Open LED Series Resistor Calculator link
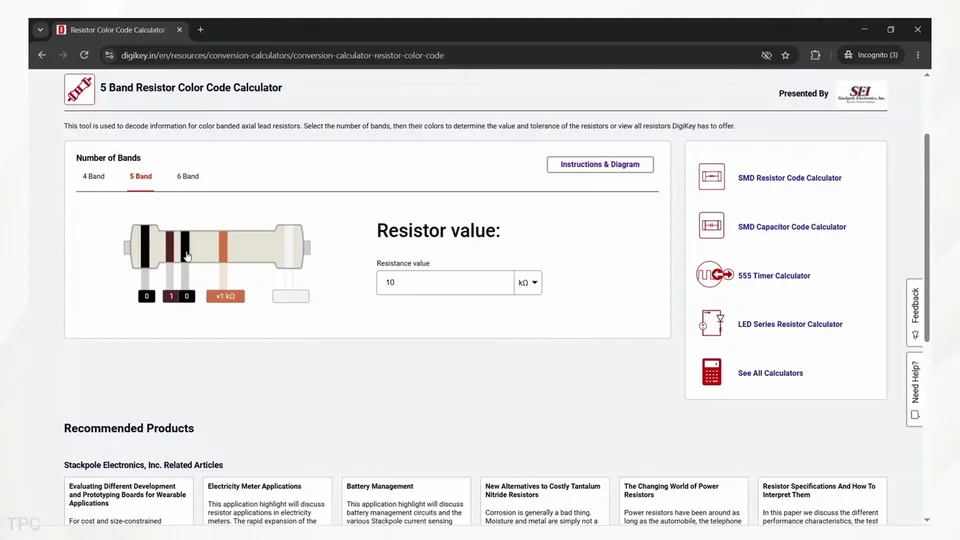This screenshot has width=960, height=540. point(790,324)
